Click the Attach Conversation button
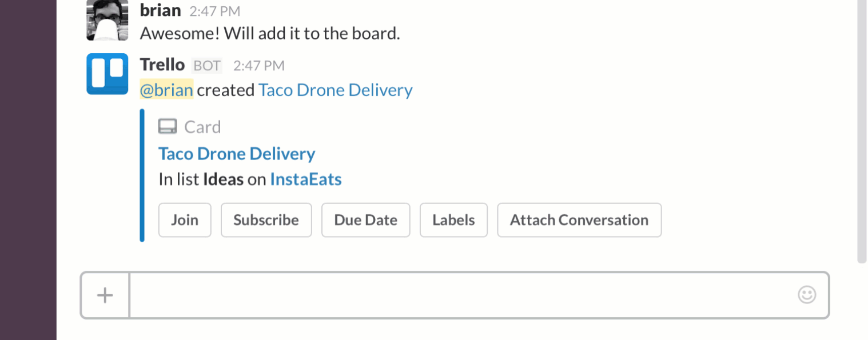The width and height of the screenshot is (868, 340). (579, 220)
